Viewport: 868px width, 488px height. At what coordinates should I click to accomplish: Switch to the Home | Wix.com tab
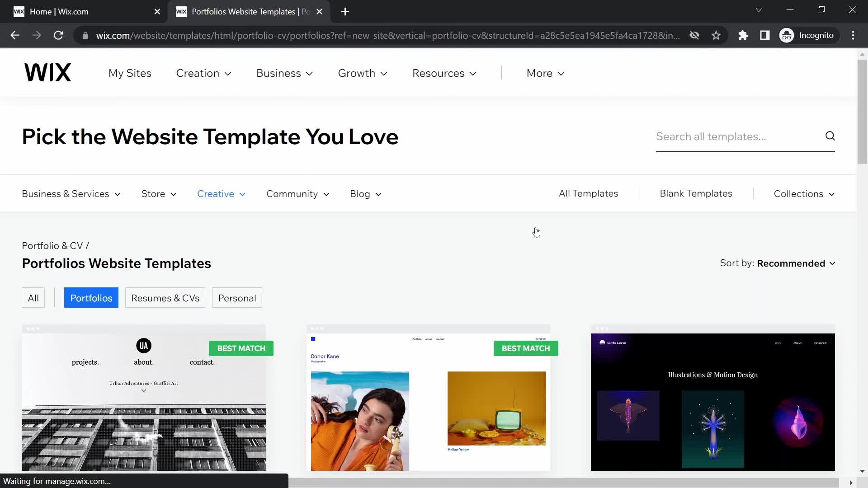tap(84, 12)
